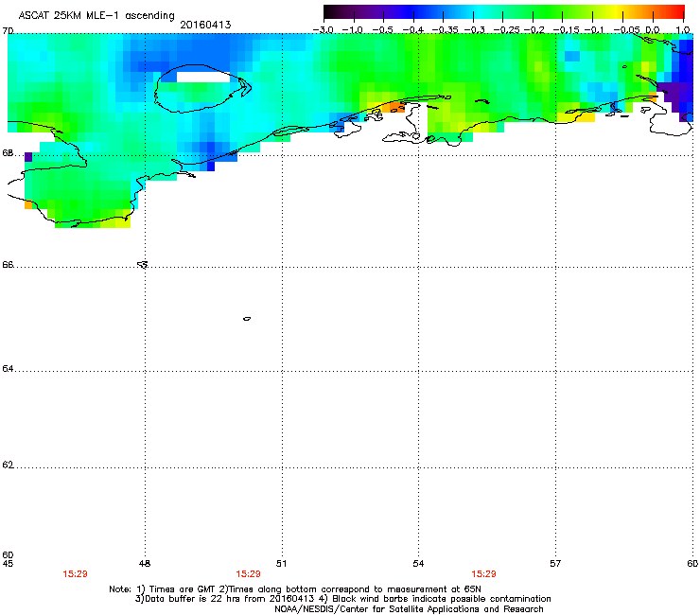The height and width of the screenshot is (615, 700).
Task: Click the latitude label "62"
Action: click(x=8, y=466)
